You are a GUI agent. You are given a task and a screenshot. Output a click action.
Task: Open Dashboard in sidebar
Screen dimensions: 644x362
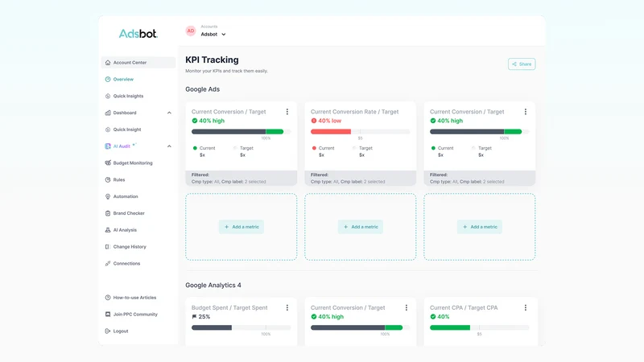pyautogui.click(x=125, y=113)
